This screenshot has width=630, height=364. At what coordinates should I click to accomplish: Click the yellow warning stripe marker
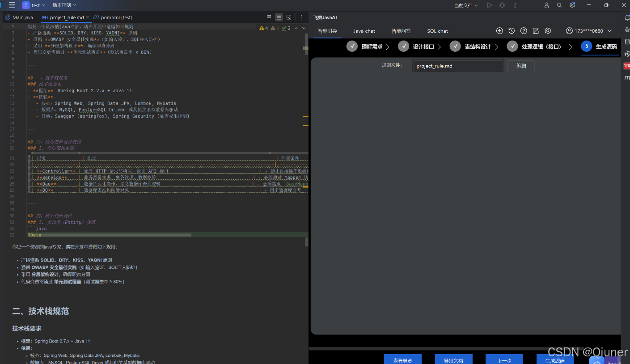click(306, 116)
